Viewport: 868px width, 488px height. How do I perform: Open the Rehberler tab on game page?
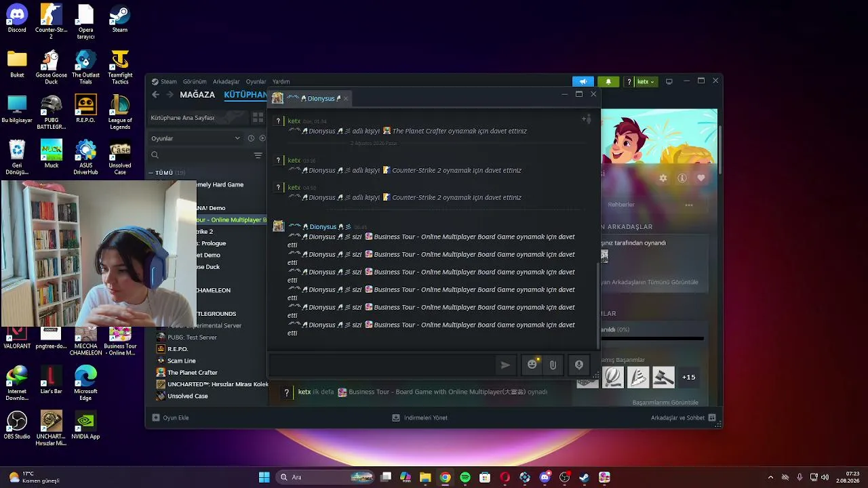[x=621, y=205]
